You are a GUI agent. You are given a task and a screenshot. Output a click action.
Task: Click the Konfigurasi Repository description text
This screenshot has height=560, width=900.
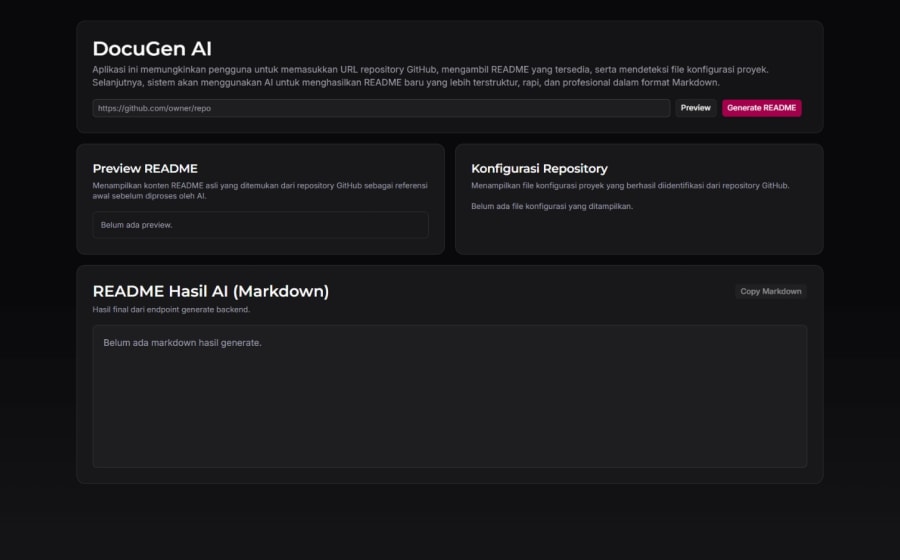[630, 186]
